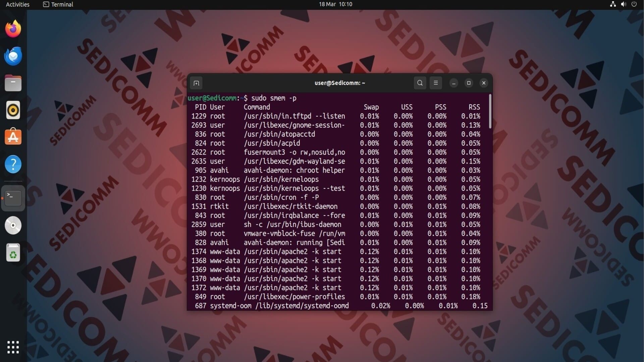Open the Files manager in dock

coord(13,83)
